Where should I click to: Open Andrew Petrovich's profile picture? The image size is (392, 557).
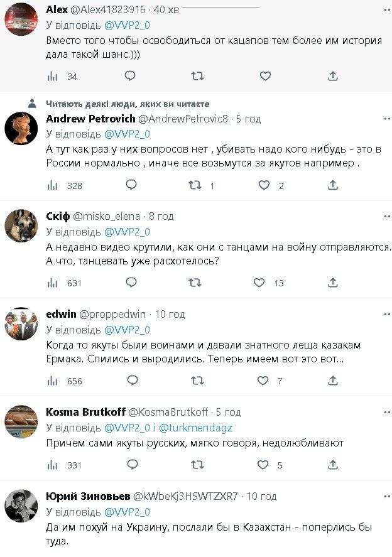click(21, 129)
